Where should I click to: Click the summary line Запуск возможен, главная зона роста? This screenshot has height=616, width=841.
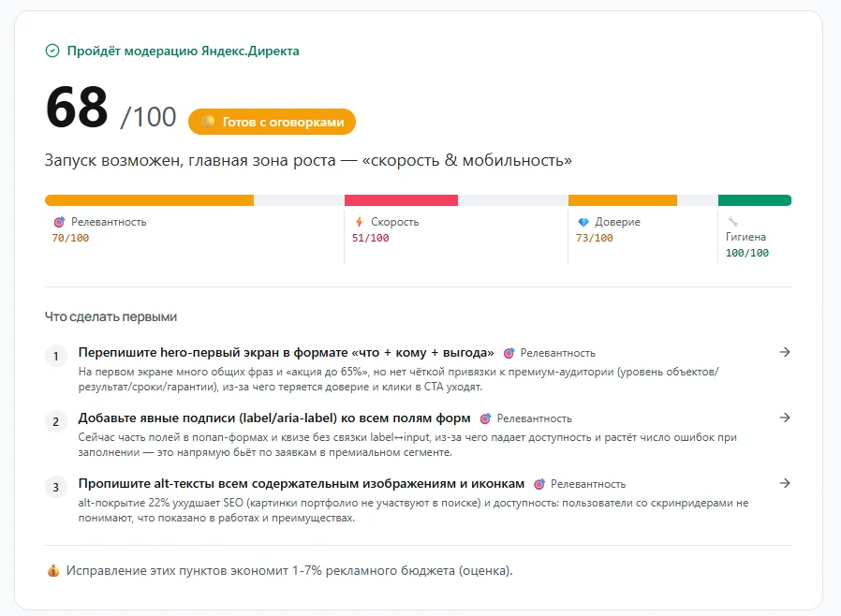click(x=308, y=160)
